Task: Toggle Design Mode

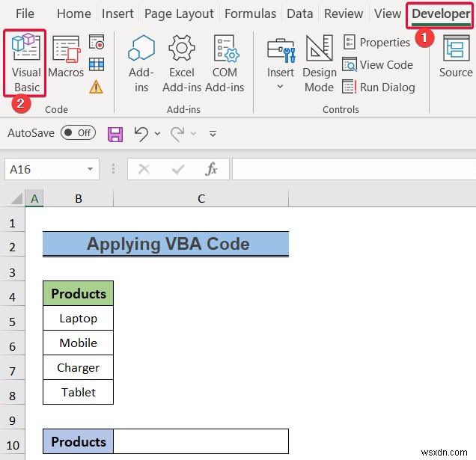Action: [320, 64]
